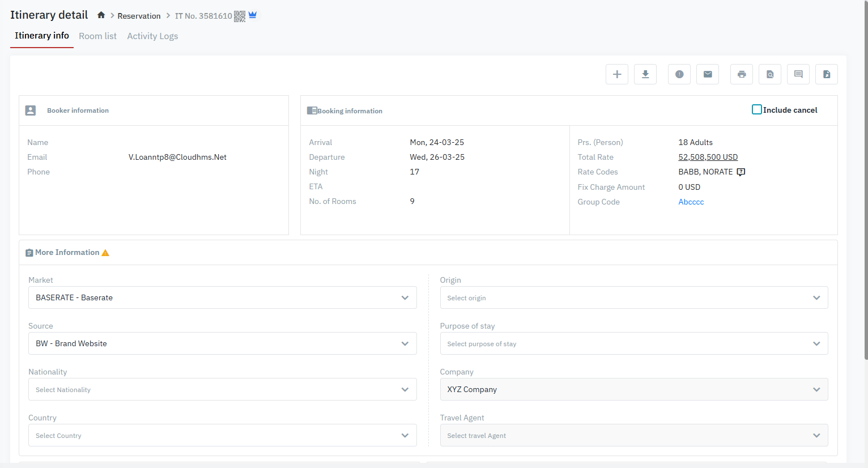
Task: Click the 52,508,500 USD total rate link
Action: point(708,157)
